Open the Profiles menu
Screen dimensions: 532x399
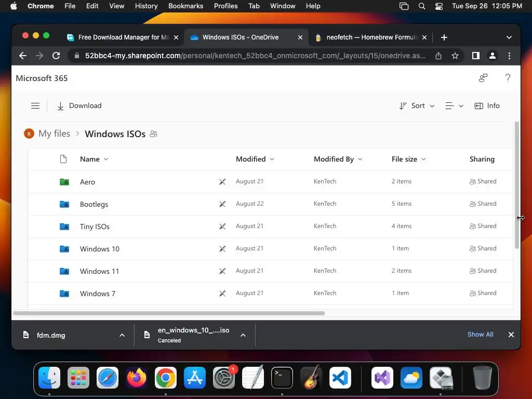(x=225, y=6)
